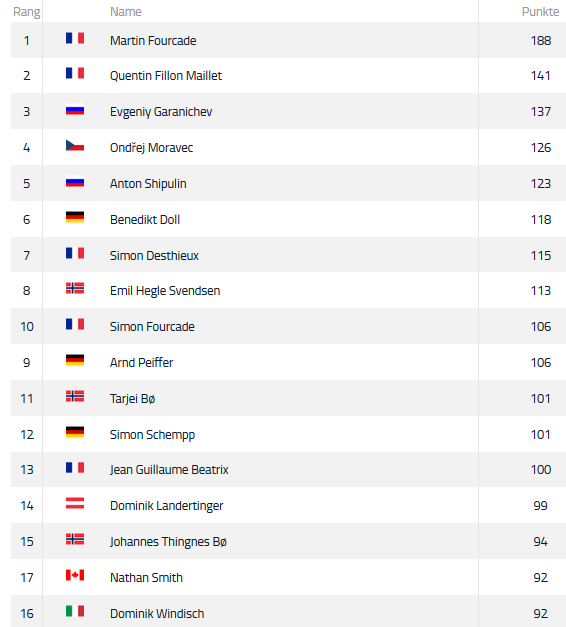Select the Tarjei Bø name
This screenshot has width=566, height=627.
click(x=132, y=399)
